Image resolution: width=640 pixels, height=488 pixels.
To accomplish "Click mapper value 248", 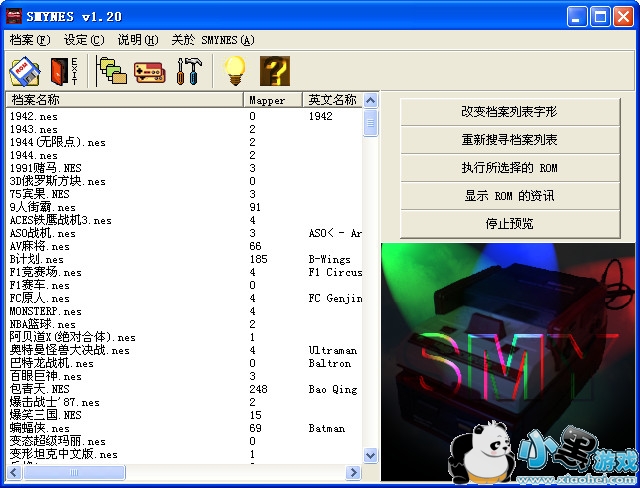I will pos(258,389).
